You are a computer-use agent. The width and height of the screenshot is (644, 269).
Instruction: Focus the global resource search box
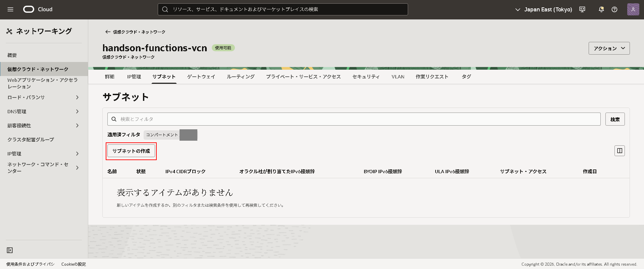click(283, 9)
